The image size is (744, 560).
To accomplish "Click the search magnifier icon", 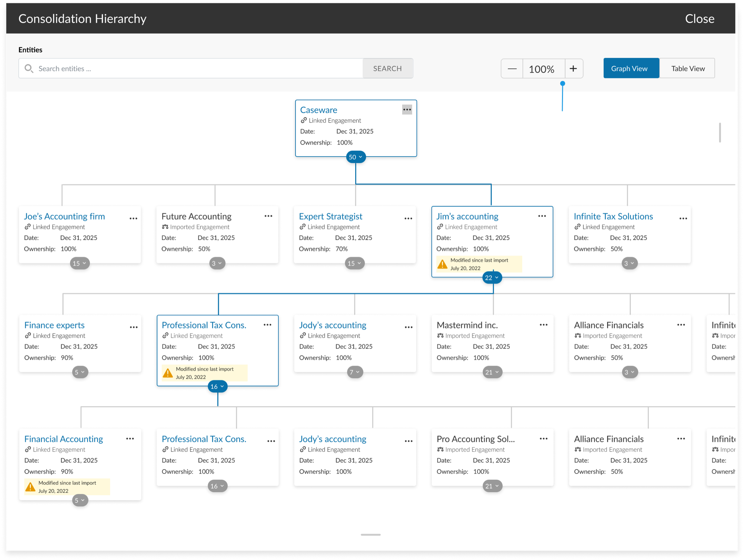I will click(29, 68).
